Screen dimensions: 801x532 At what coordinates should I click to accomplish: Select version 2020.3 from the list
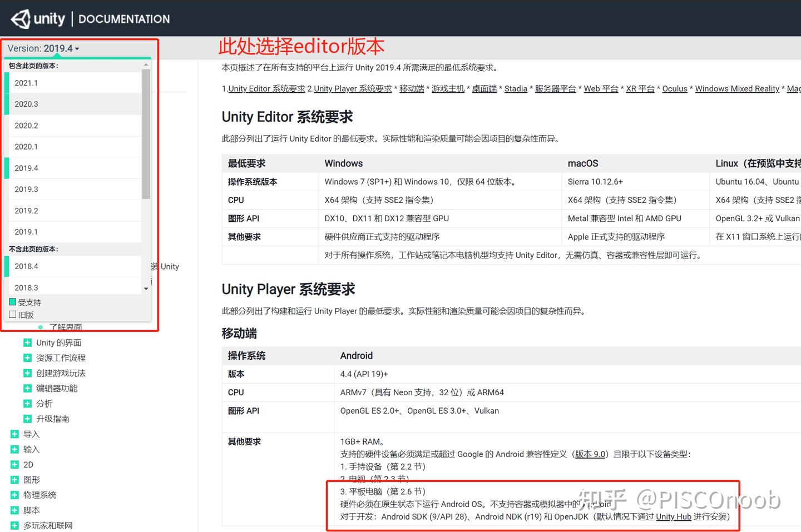coord(26,104)
